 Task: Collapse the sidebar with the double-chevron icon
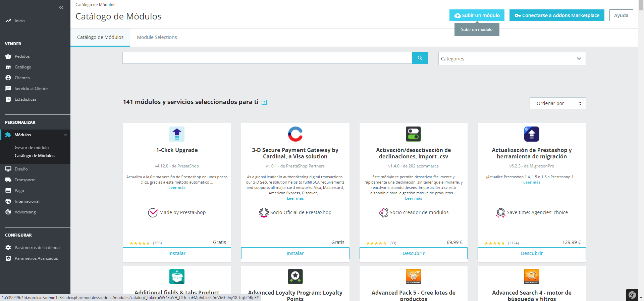click(61, 7)
